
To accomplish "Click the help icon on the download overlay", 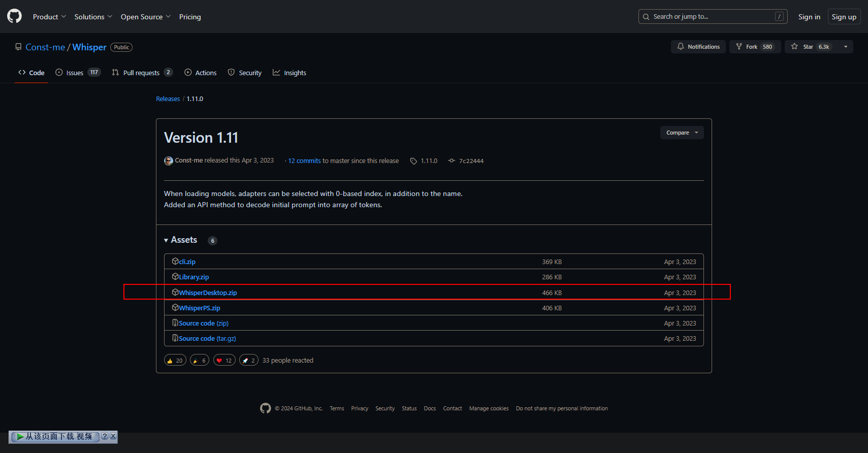I will coord(105,436).
